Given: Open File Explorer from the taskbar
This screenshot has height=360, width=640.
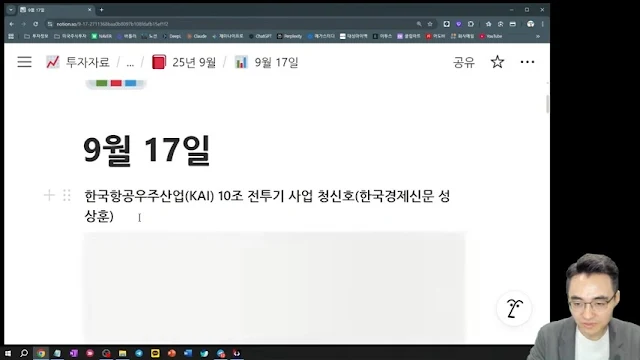Looking at the screenshot, I should pyautogui.click(x=122, y=353).
